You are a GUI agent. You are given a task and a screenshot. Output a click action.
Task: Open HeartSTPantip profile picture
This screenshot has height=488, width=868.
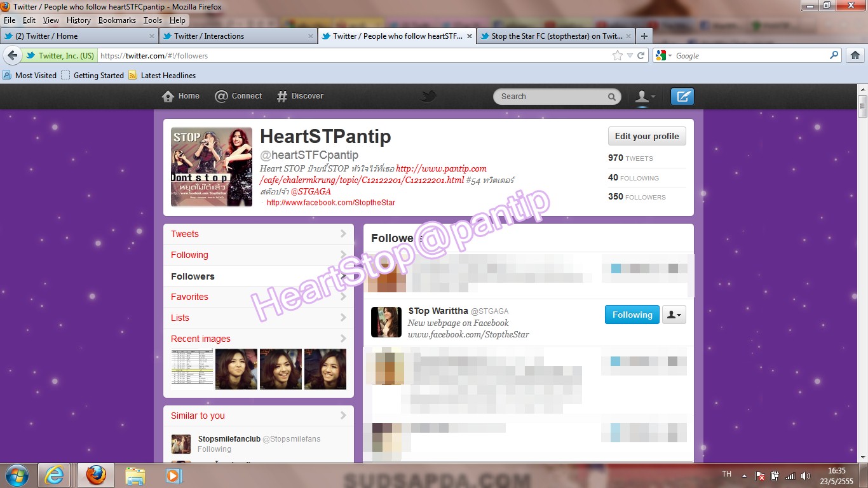212,167
